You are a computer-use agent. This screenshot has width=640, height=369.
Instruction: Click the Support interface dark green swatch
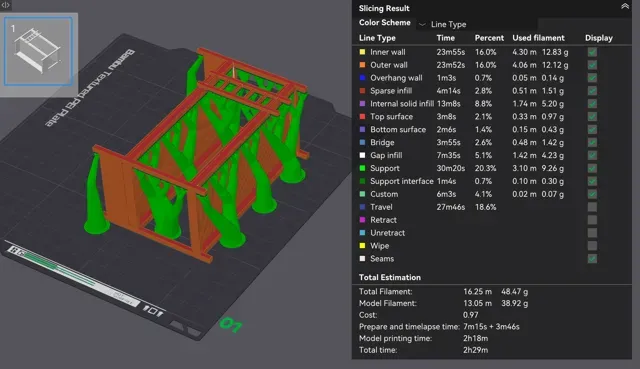pyautogui.click(x=362, y=181)
